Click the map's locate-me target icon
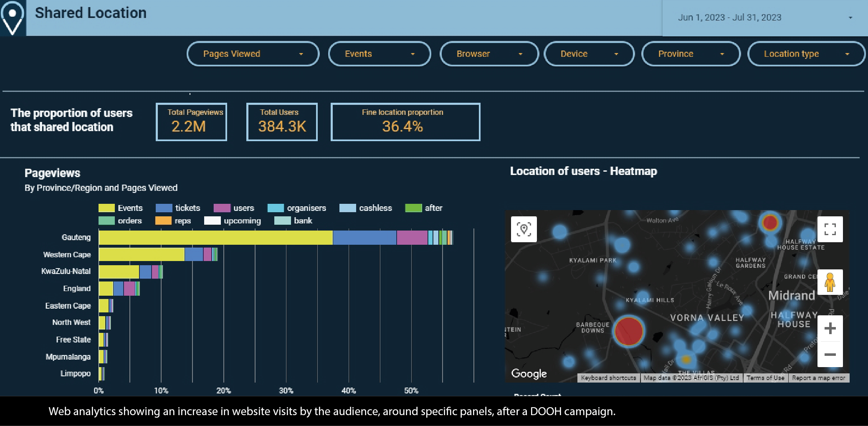Viewport: 868px width, 426px height. (x=524, y=229)
